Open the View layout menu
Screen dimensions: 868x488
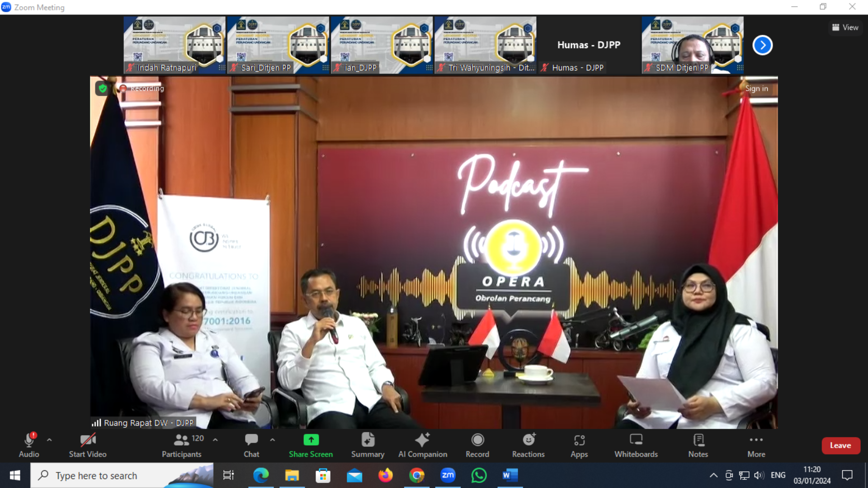pyautogui.click(x=845, y=28)
